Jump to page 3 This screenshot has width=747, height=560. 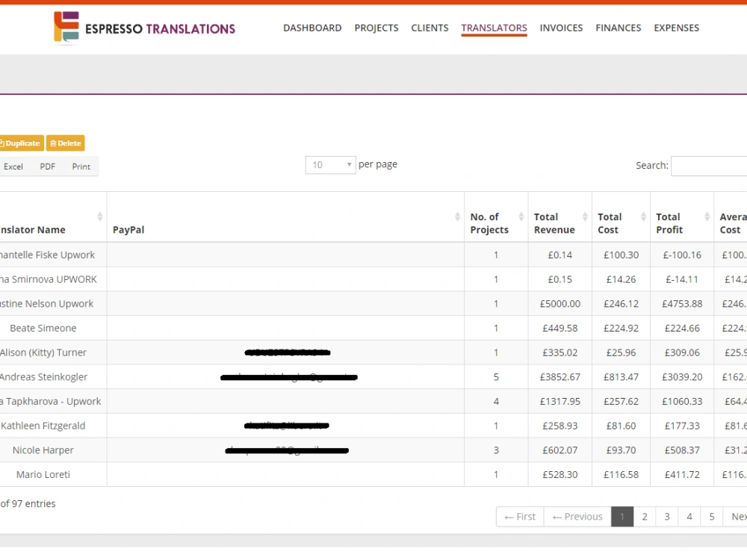[x=667, y=517]
